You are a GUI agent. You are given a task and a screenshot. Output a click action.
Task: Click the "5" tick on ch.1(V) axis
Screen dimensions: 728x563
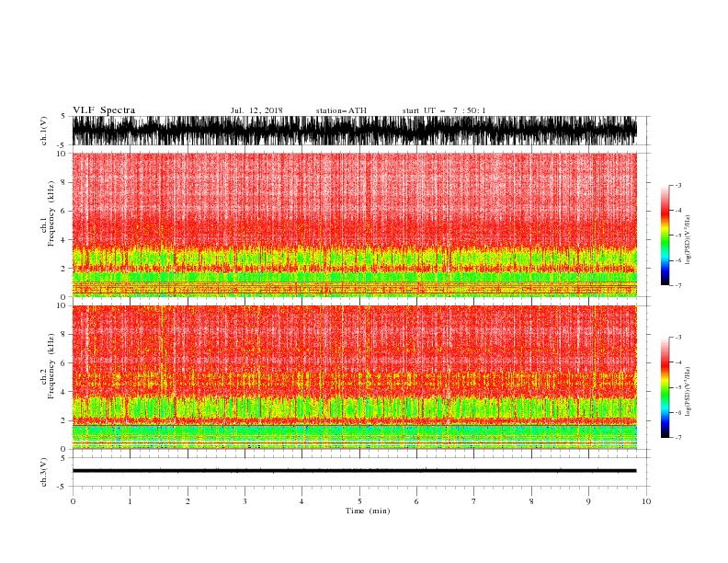point(63,116)
